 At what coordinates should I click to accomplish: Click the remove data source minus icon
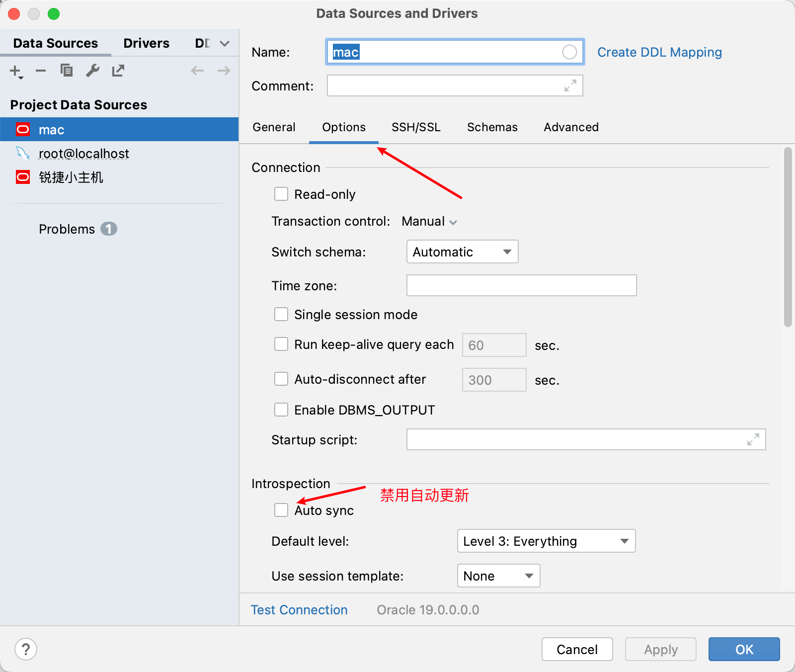pos(41,71)
